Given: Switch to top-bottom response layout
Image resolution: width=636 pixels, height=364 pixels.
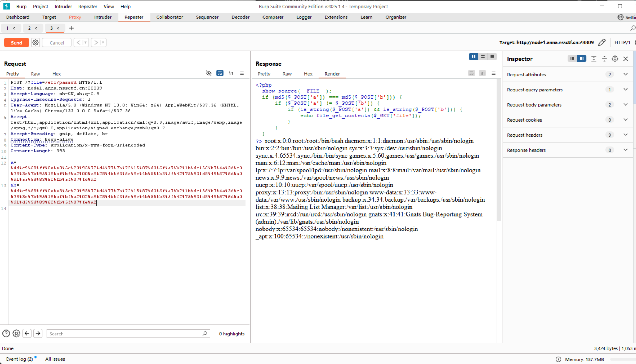Looking at the screenshot, I should click(x=483, y=57).
